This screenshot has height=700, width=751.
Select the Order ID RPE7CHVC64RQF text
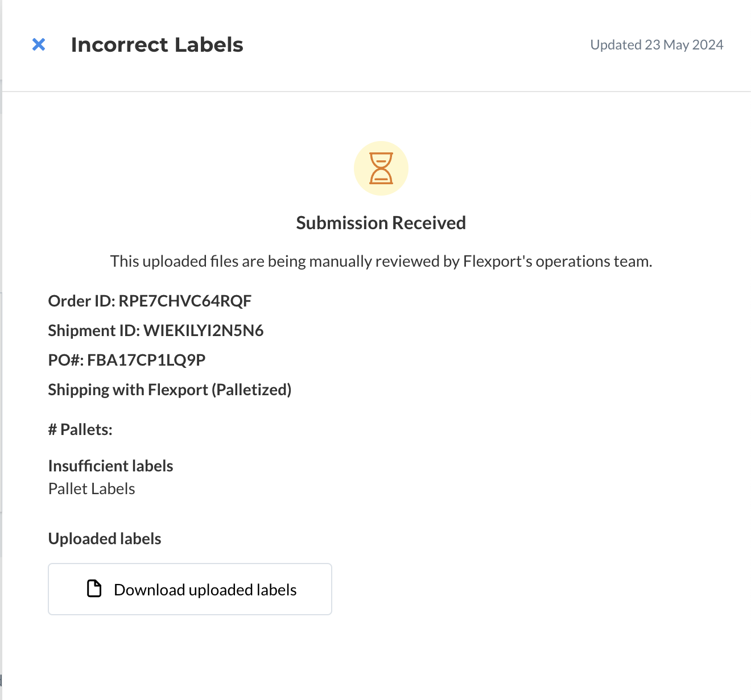point(150,301)
